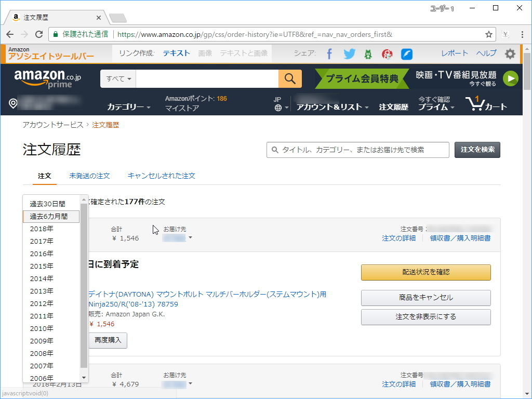Click the scrollbar in the year selection list
Screen dimensions: 532x399
click(x=83, y=286)
